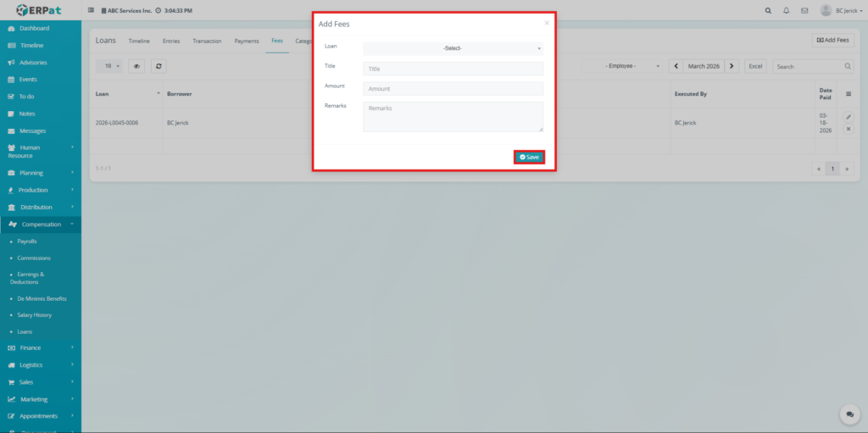Click the Title input field
This screenshot has width=868, height=433.
click(453, 69)
